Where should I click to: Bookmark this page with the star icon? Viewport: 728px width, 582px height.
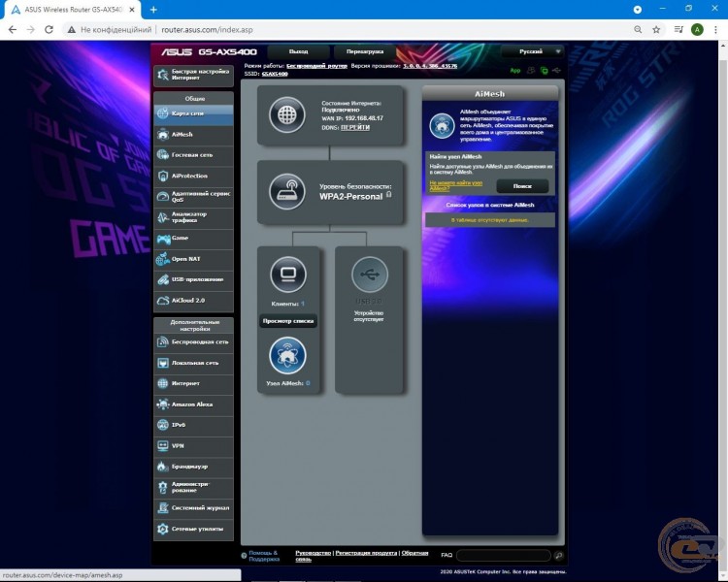point(656,30)
